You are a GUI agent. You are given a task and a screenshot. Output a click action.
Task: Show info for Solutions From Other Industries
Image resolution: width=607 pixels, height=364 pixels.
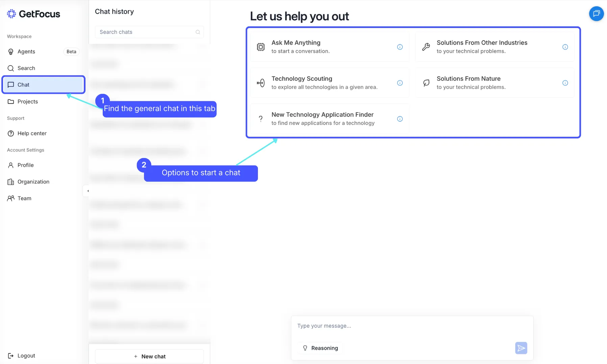click(565, 47)
